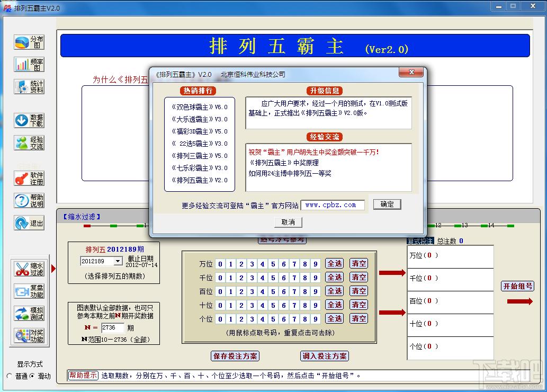Toggle number 5 in 千位 row
Image resolution: width=547 pixels, height=392 pixels.
(273, 278)
